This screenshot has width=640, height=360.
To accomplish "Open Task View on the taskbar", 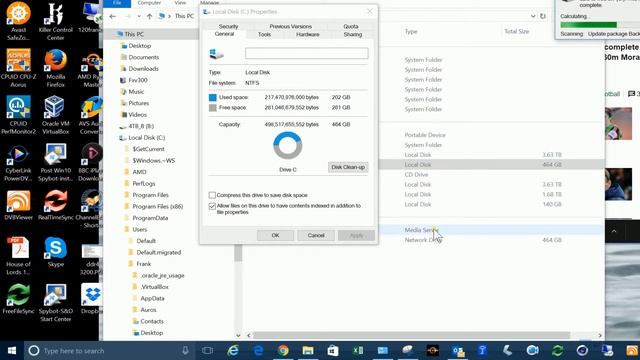I will 207,351.
